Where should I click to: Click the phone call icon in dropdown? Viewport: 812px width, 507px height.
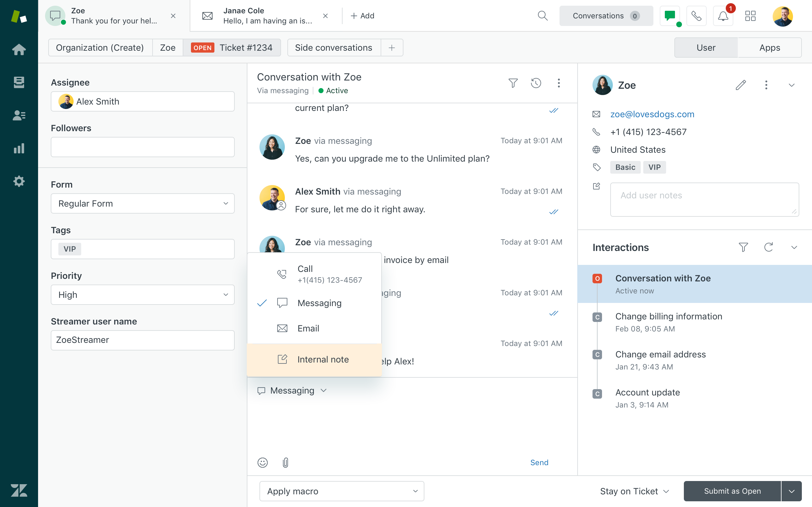[282, 274]
